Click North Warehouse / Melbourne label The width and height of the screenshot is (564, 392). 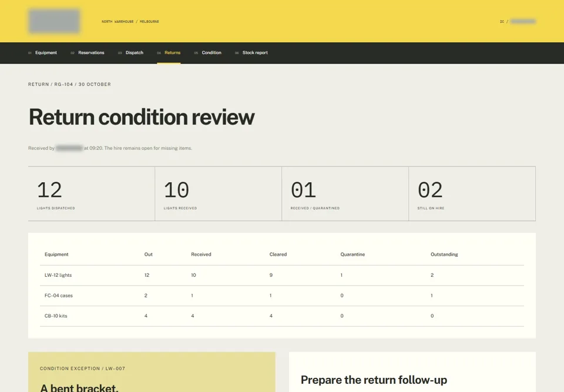(x=130, y=22)
